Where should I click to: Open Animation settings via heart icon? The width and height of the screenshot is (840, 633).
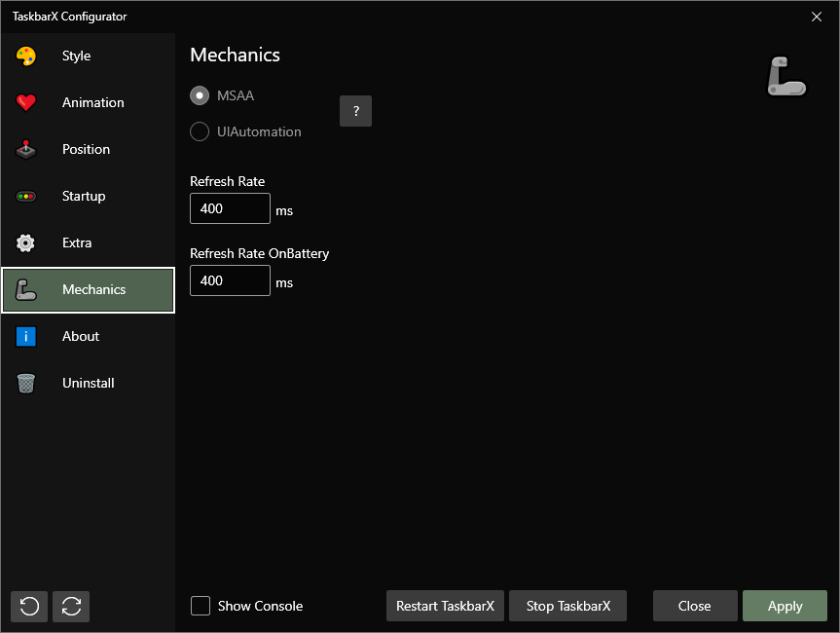pyautogui.click(x=24, y=102)
